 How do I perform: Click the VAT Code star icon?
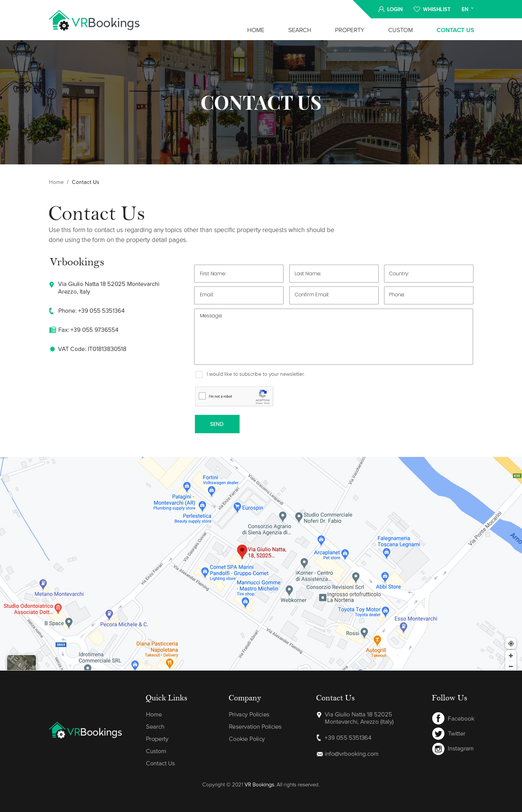coord(52,349)
